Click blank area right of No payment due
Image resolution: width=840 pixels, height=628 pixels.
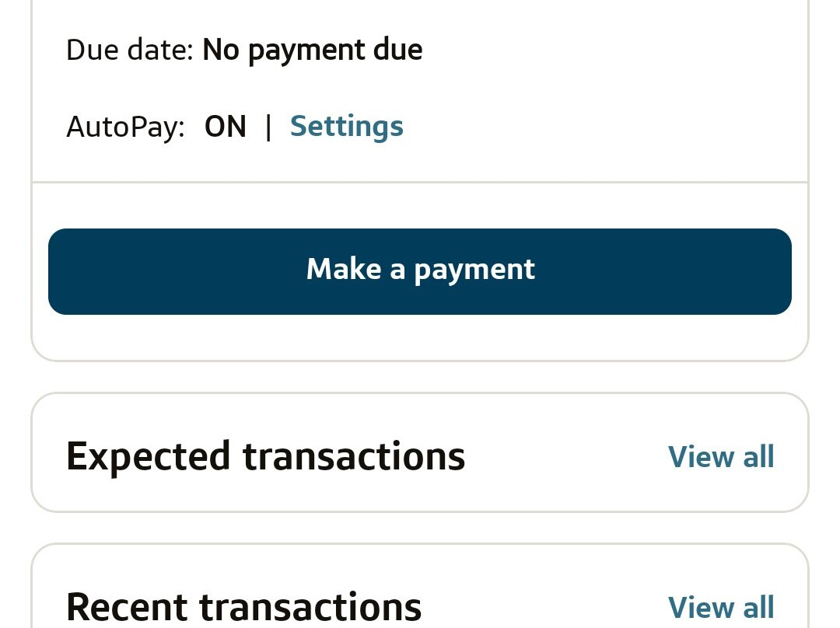(607, 50)
